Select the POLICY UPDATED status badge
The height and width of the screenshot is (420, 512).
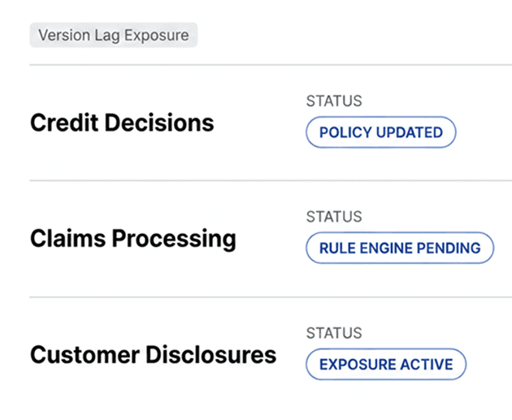coord(380,132)
